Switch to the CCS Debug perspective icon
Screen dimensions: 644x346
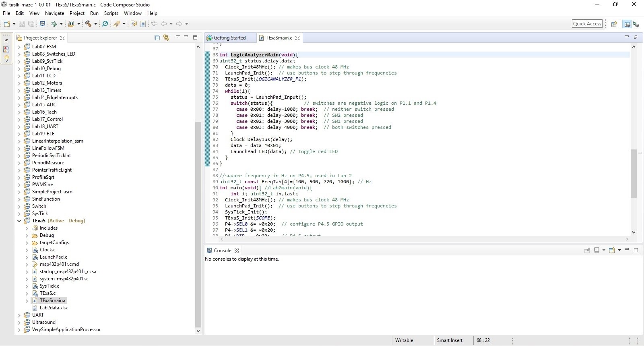[636, 24]
